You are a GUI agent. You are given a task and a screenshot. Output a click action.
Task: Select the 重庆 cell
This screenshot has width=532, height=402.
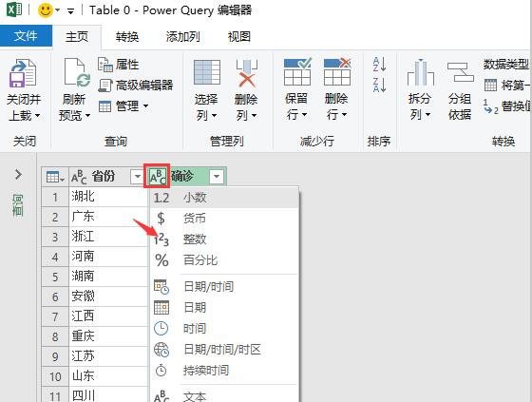coord(108,336)
